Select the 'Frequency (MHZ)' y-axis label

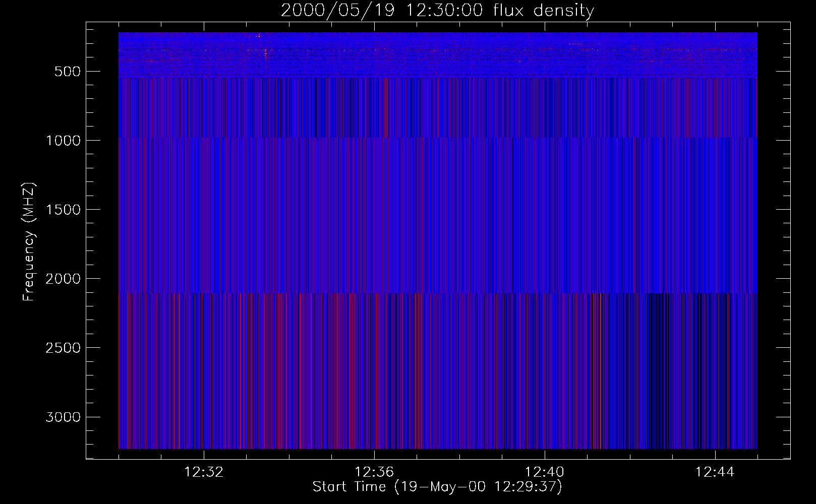tap(29, 241)
